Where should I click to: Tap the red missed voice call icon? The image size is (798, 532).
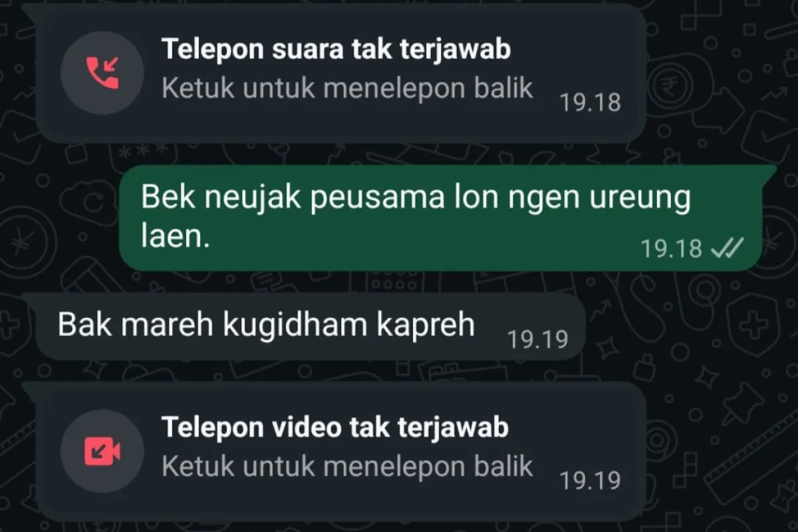coord(102,72)
